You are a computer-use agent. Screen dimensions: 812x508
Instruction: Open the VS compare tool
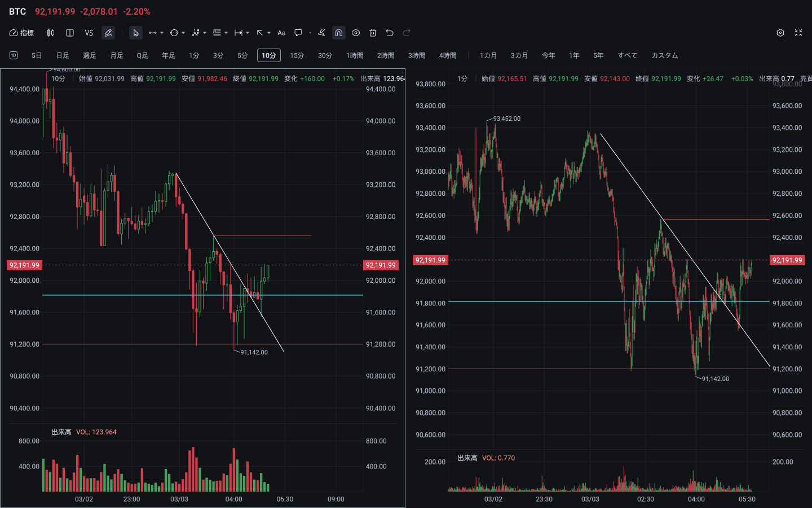point(89,33)
